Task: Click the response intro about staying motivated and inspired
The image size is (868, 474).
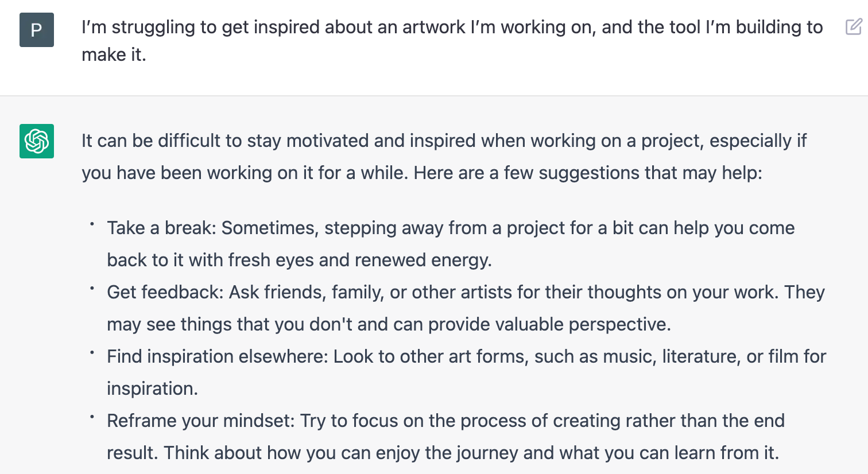Action: 444,157
